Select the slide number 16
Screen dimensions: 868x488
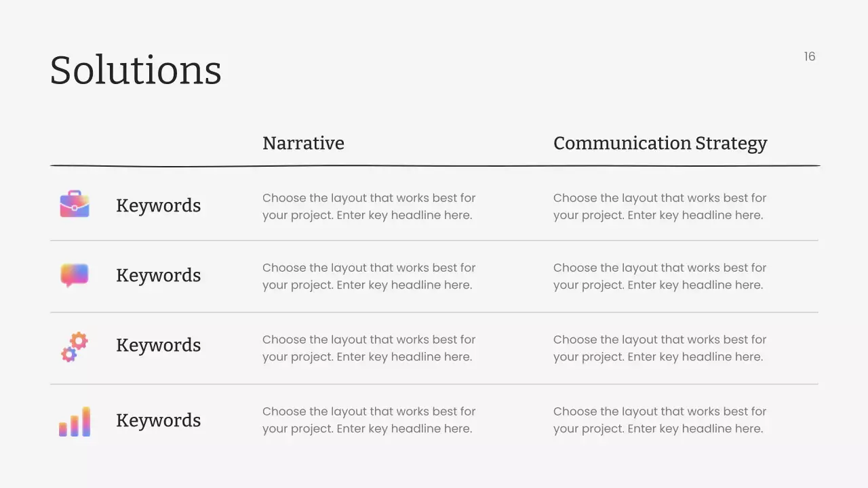click(809, 56)
